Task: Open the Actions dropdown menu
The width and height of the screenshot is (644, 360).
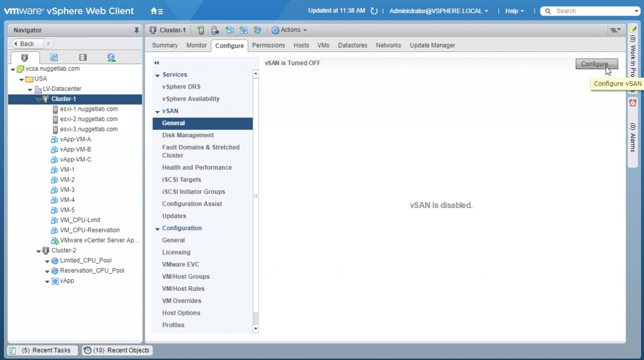Action: [289, 30]
